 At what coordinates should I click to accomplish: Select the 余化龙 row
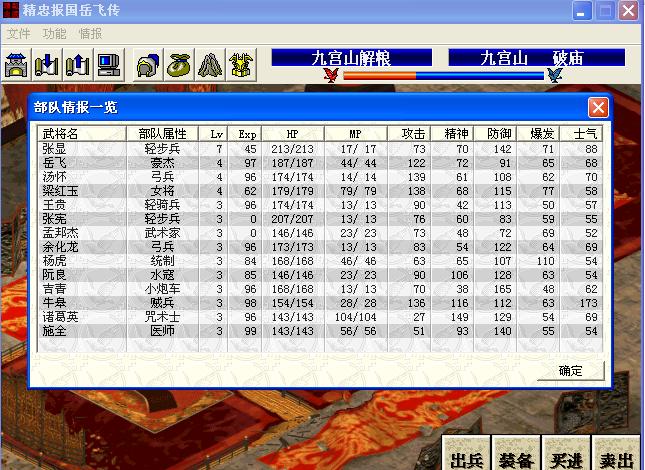[320, 247]
